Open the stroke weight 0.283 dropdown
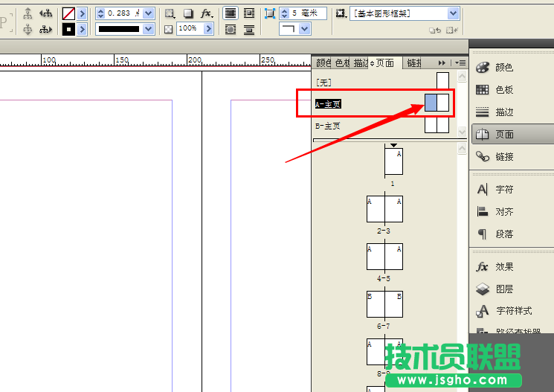Image resolution: width=554 pixels, height=392 pixels. 148,13
